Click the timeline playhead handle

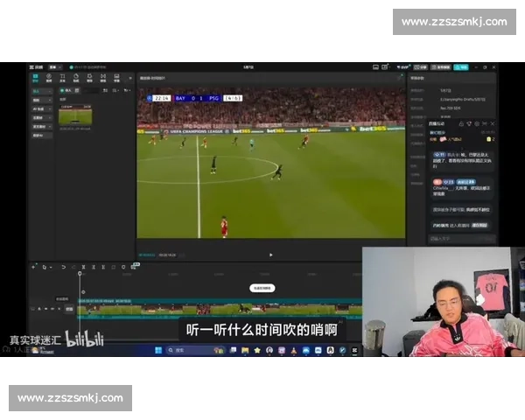(80, 274)
